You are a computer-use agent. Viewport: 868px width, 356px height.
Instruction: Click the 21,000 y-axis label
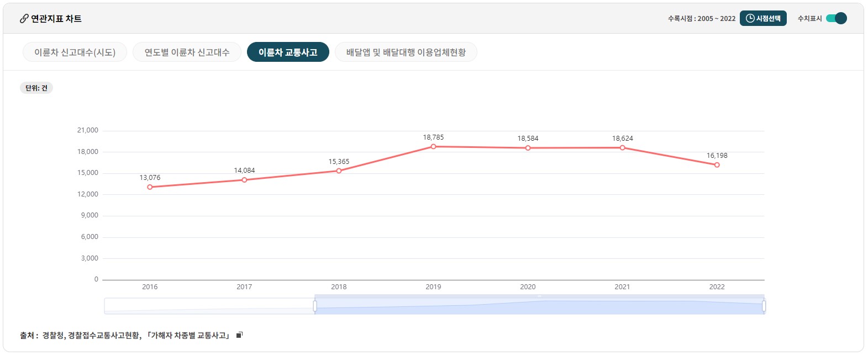pyautogui.click(x=88, y=130)
